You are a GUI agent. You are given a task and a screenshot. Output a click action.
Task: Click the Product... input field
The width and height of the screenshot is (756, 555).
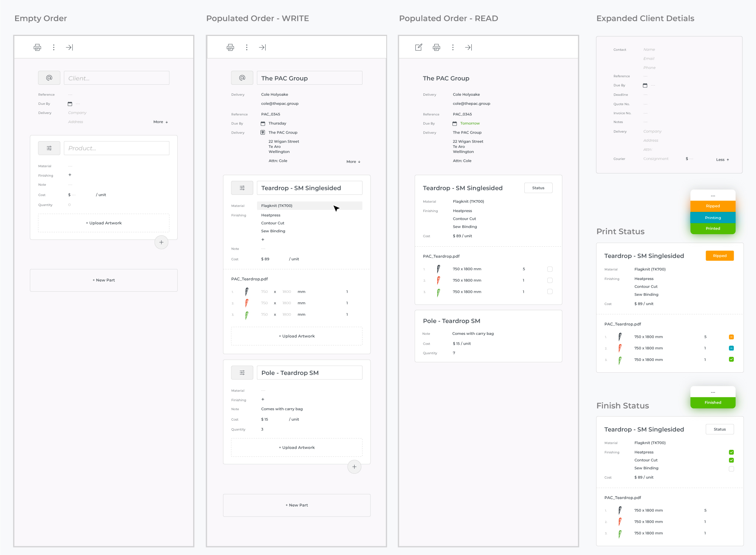point(116,148)
